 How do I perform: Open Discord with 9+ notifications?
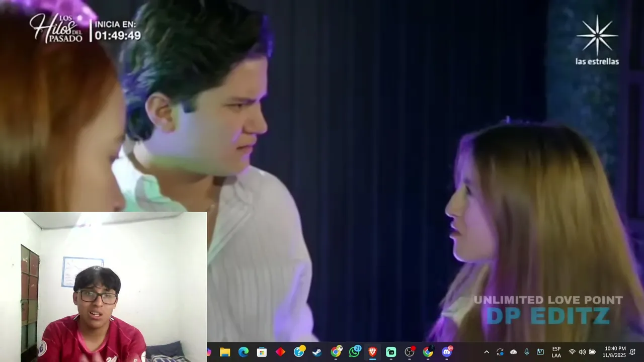447,351
